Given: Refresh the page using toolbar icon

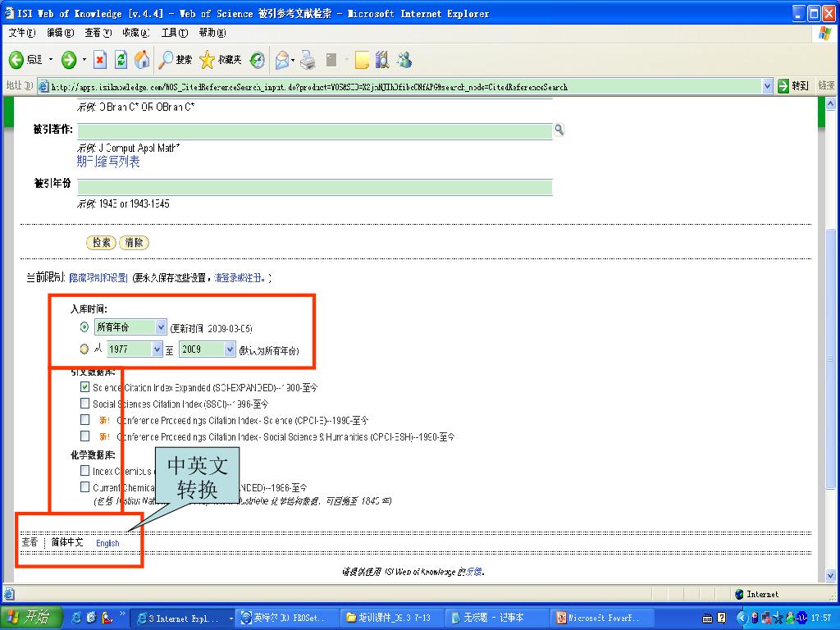Looking at the screenshot, I should click(x=121, y=60).
